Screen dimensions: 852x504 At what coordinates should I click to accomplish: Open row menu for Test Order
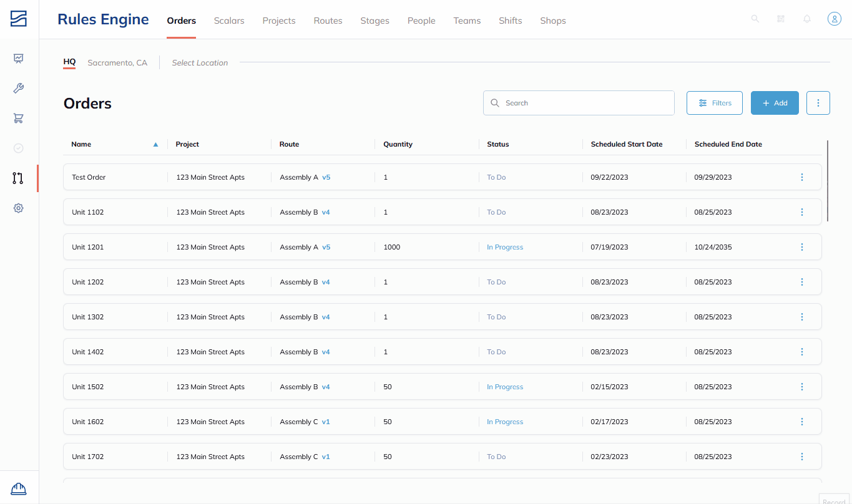802,177
